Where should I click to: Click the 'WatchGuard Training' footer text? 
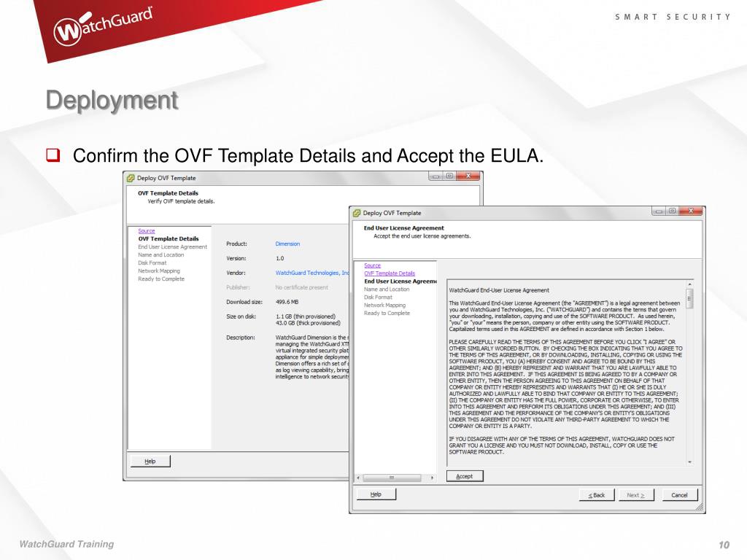66,544
